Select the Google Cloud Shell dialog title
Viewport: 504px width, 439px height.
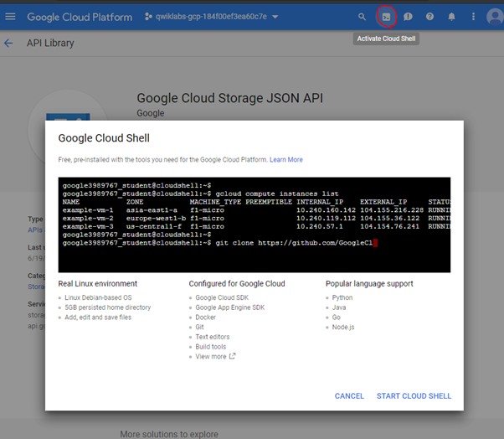(x=104, y=138)
